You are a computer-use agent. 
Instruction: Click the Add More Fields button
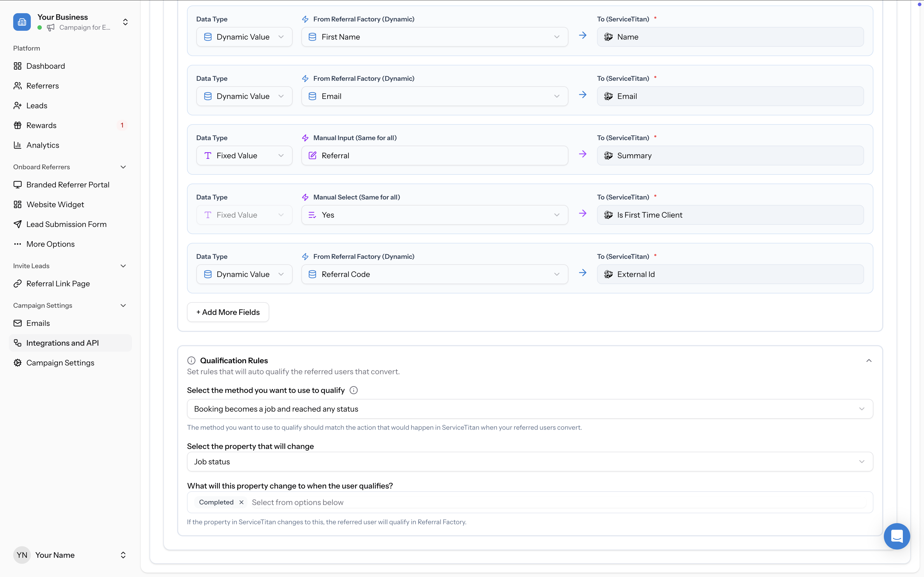click(x=228, y=312)
